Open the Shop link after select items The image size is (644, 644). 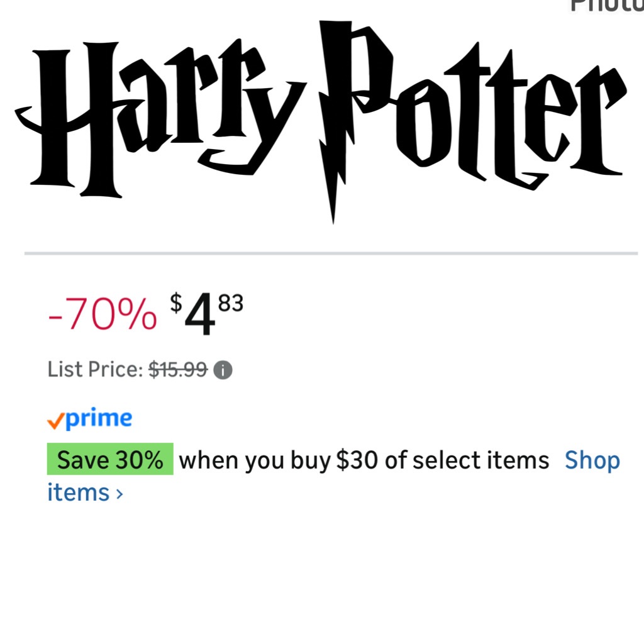coord(592,460)
